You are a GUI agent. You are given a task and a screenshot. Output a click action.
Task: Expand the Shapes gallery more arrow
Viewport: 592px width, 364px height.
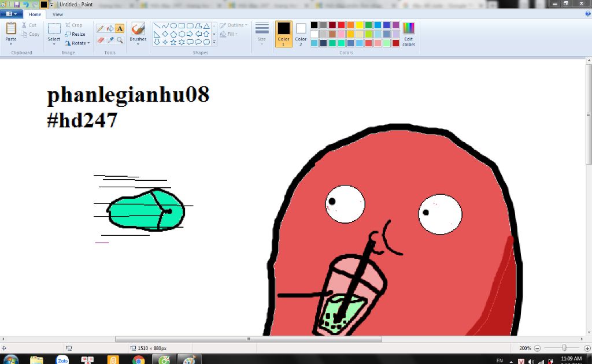(x=214, y=42)
